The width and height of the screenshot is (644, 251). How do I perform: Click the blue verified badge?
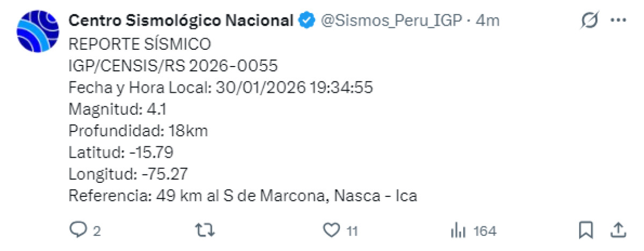click(306, 21)
